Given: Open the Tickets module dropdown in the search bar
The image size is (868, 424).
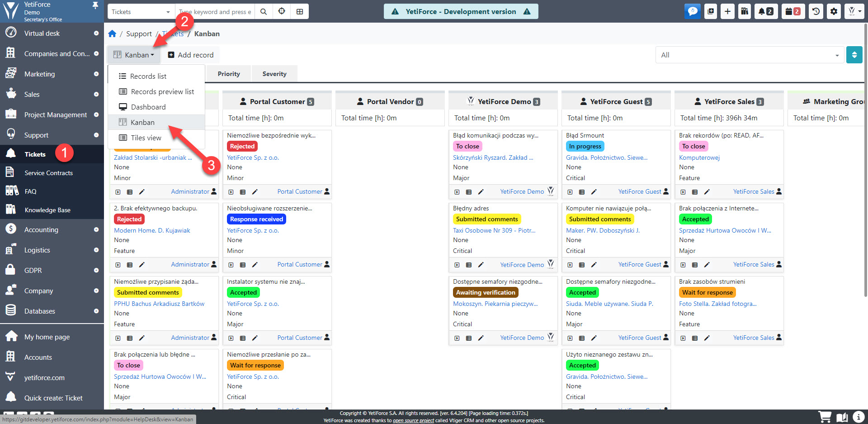Looking at the screenshot, I should [x=141, y=11].
